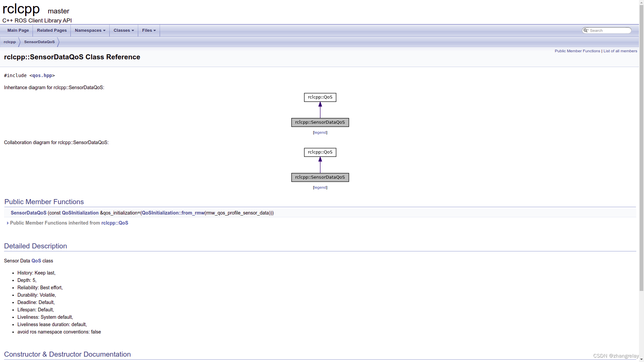
Task: Click the QoS link in Detailed Description
Action: click(36, 260)
